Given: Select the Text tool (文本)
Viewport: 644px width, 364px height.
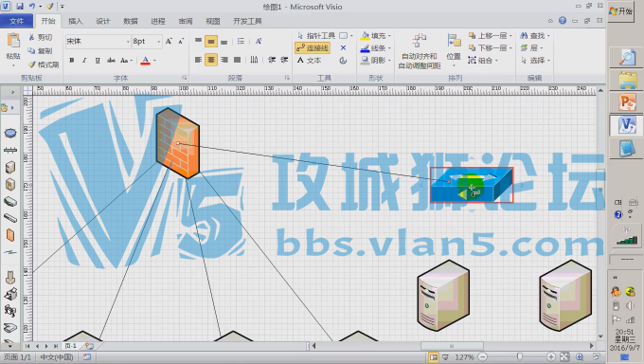Looking at the screenshot, I should [x=310, y=61].
